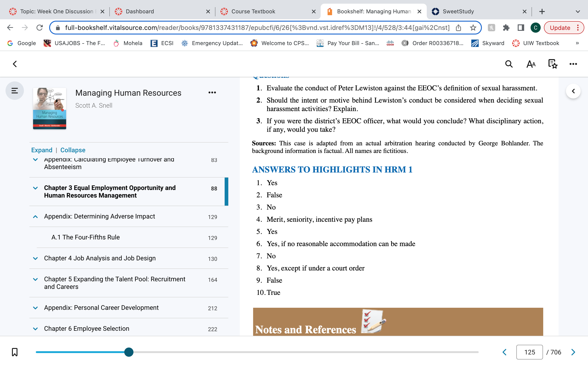Toggle the browser side panel icon
Screen dimensions: 588x368
521,28
